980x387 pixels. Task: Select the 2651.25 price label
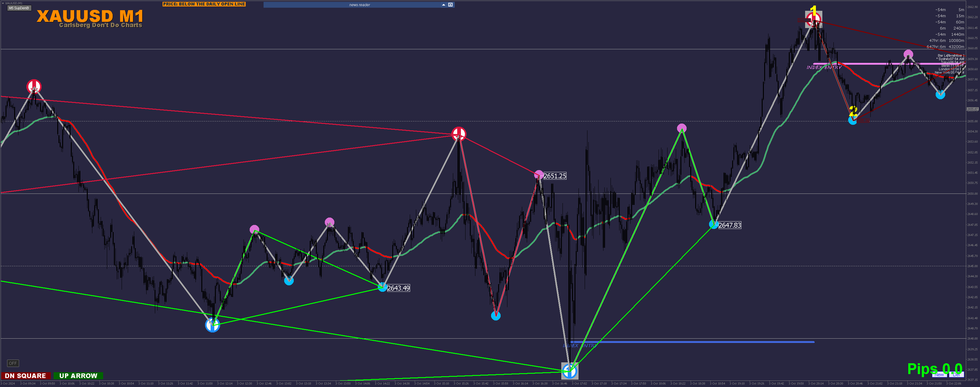(555, 176)
